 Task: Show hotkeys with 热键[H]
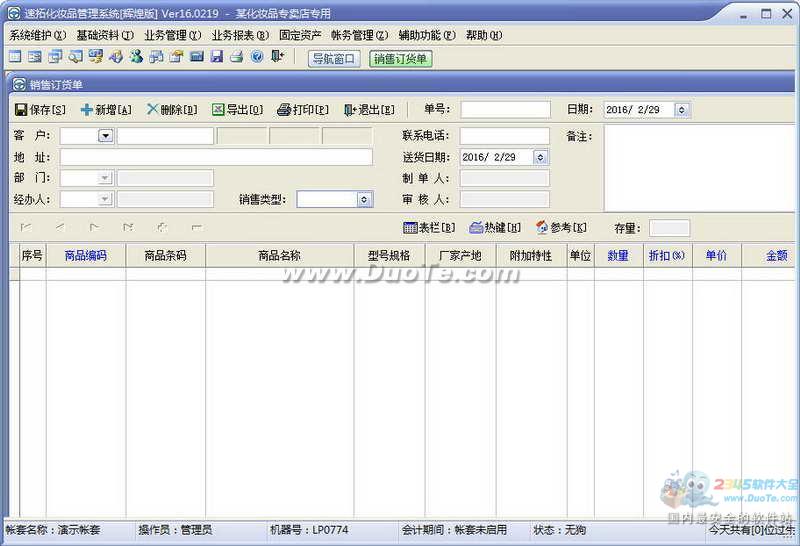(x=495, y=228)
